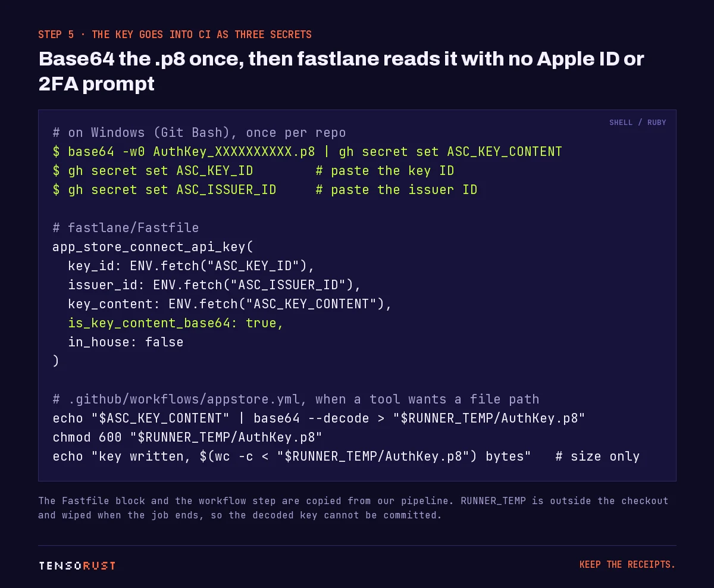This screenshot has height=588, width=714.
Task: Click the base64 -w0 AuthKey command line
Action: click(x=307, y=152)
